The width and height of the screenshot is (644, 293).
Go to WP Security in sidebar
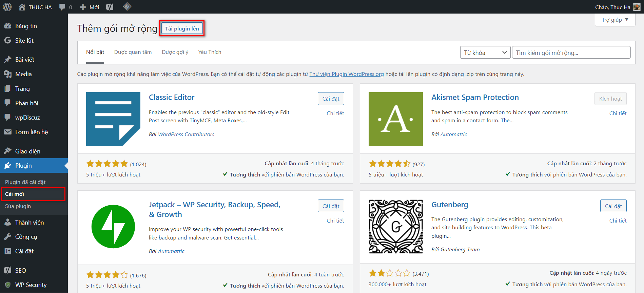(31, 285)
